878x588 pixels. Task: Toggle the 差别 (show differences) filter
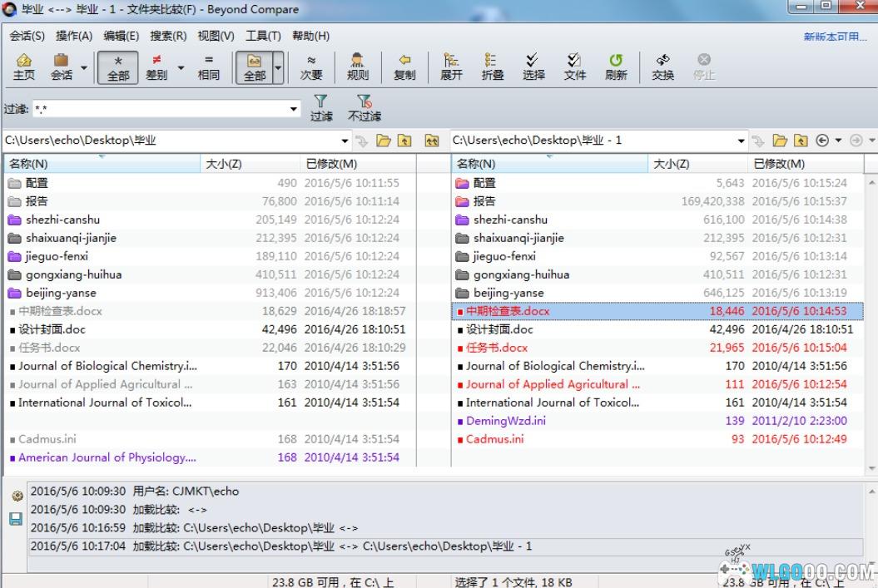coord(156,67)
